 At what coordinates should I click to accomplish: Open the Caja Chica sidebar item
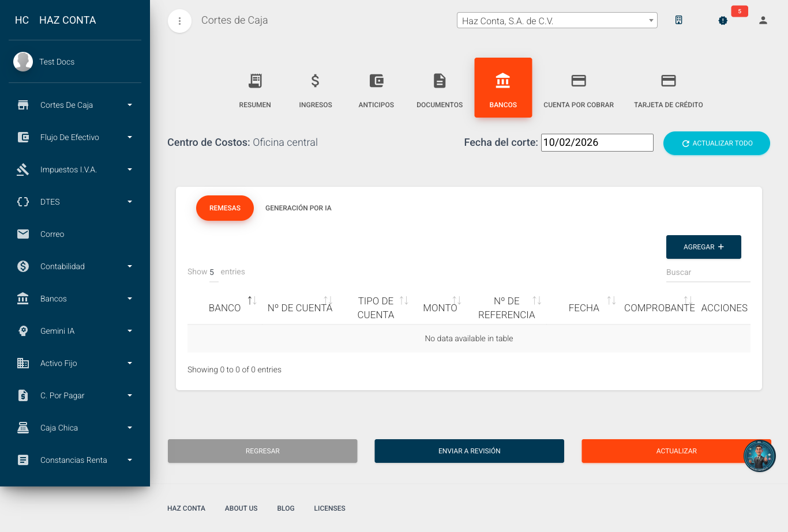tap(60, 428)
